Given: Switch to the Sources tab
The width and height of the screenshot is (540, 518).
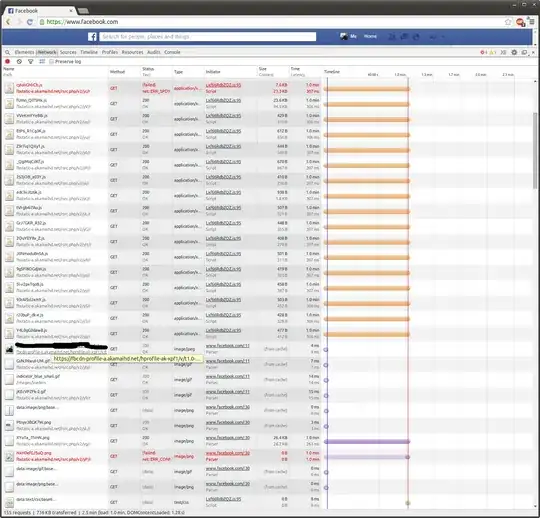Looking at the screenshot, I should pyautogui.click(x=68, y=52).
